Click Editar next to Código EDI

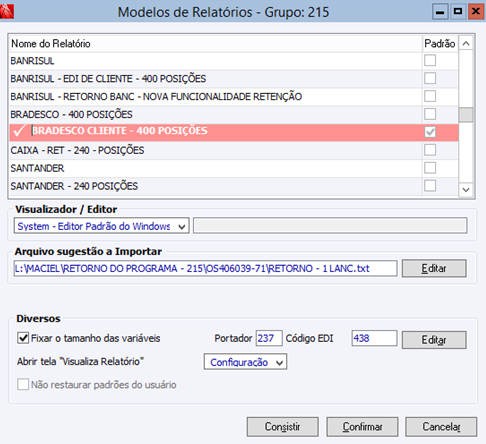coord(434,340)
